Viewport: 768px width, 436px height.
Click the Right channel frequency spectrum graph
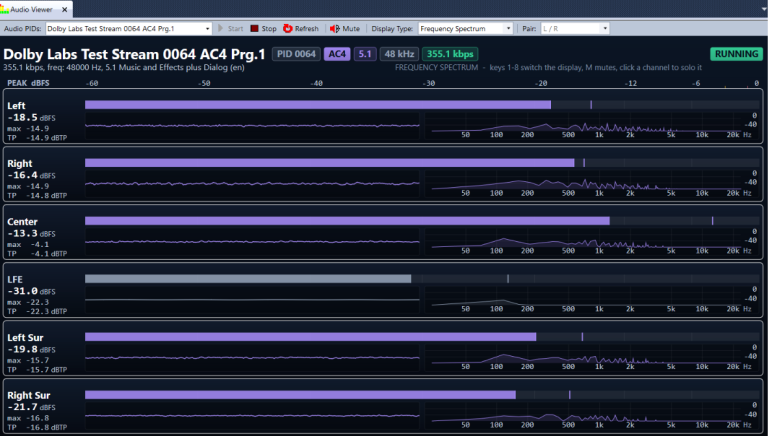591,184
